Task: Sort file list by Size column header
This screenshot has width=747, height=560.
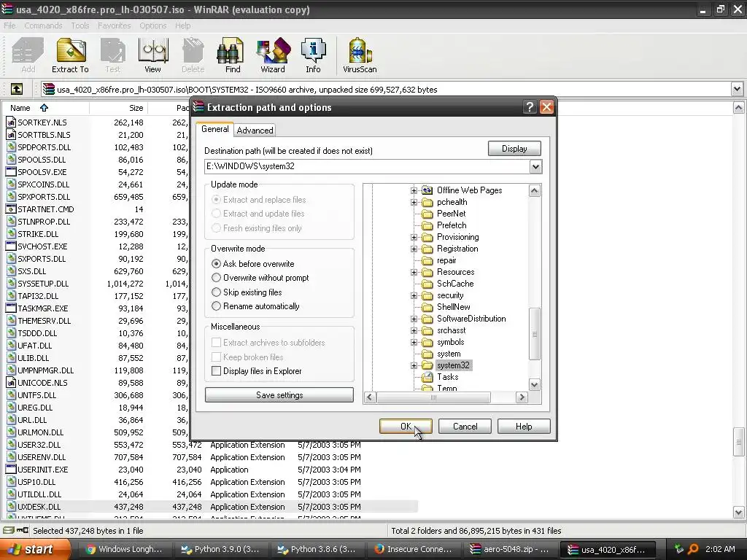Action: point(118,108)
